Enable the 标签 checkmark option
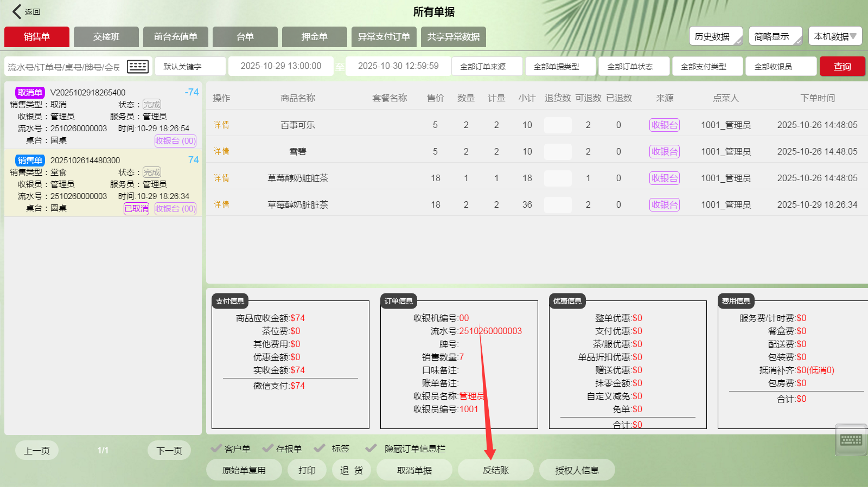This screenshot has width=868, height=487. tap(320, 448)
